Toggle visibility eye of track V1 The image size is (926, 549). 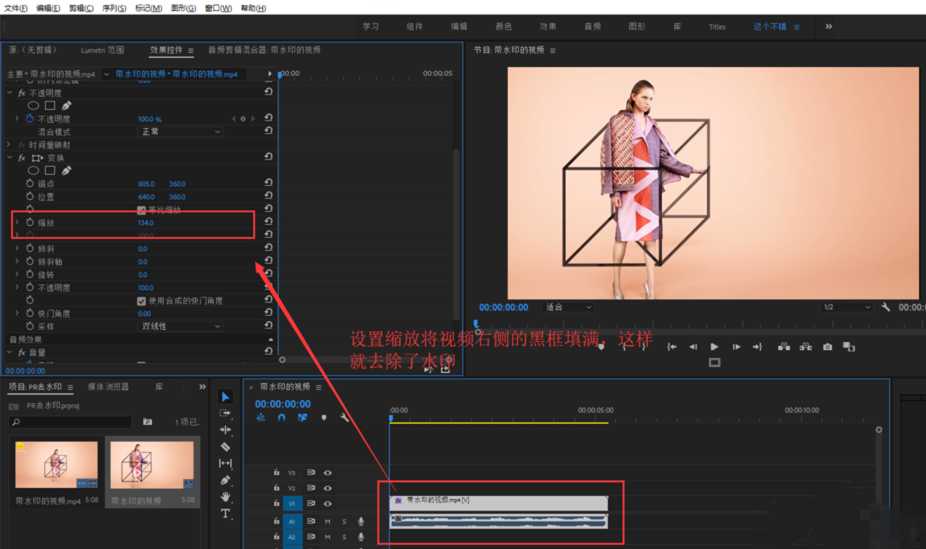(x=327, y=504)
